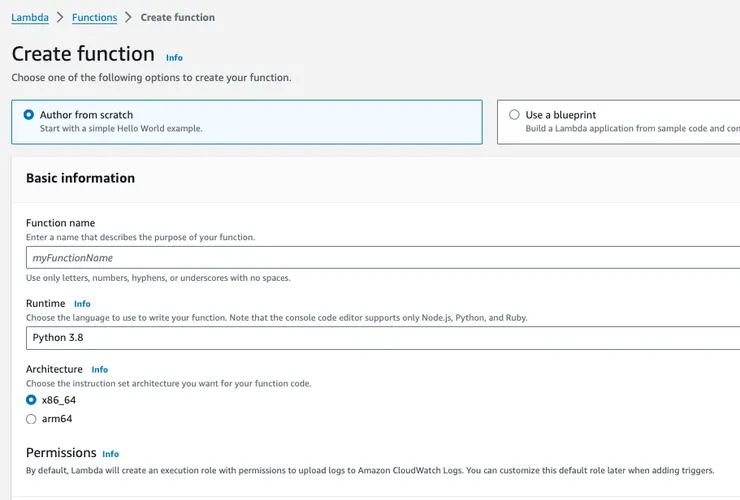Click the Create function breadcrumb text
Image resolution: width=740 pixels, height=500 pixels.
tap(177, 17)
